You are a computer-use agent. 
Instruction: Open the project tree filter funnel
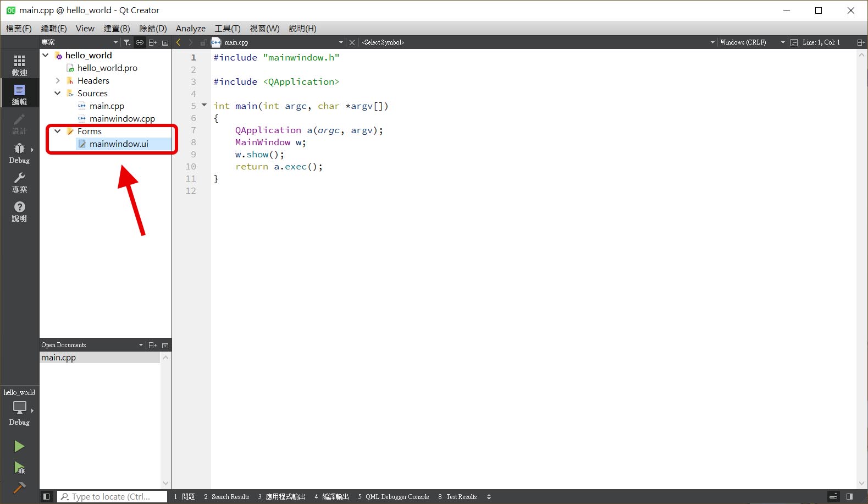point(127,42)
